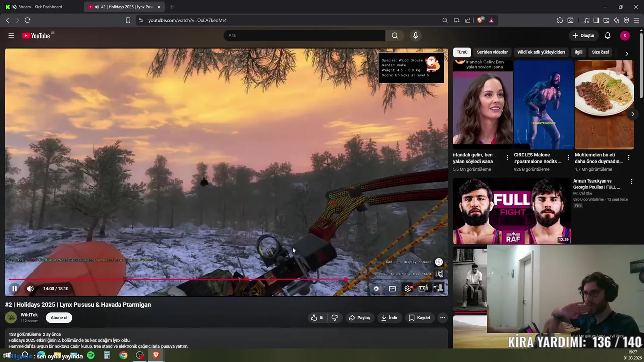Subscribe with the Abone ol button

coord(59,318)
